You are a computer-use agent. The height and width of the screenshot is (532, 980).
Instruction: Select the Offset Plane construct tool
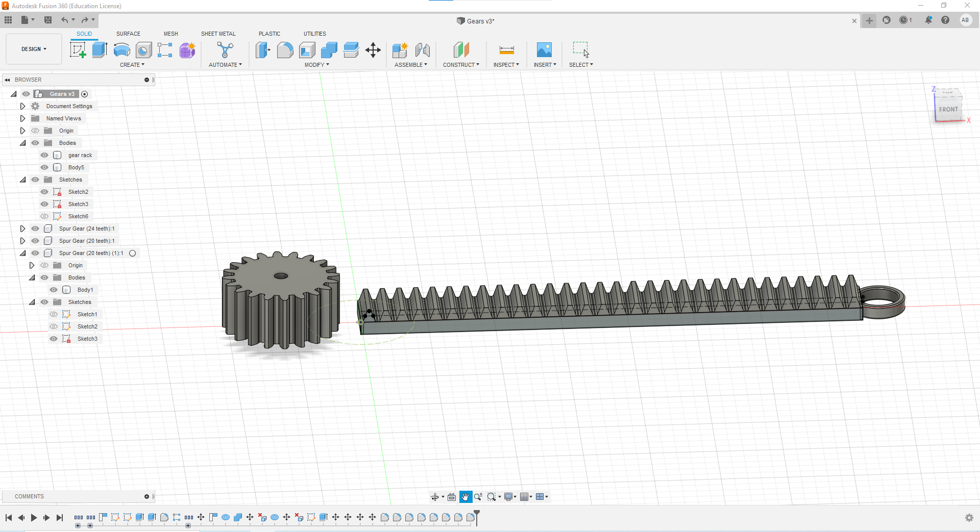click(461, 50)
